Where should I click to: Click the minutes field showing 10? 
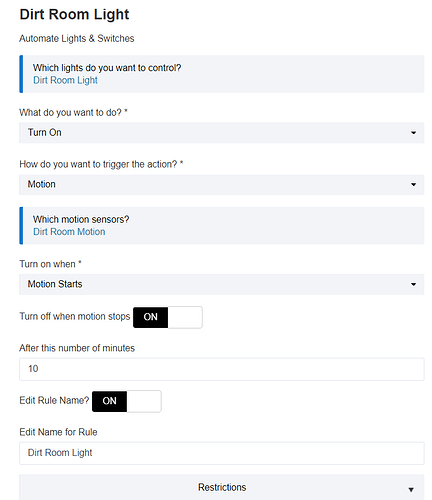[x=222, y=369]
